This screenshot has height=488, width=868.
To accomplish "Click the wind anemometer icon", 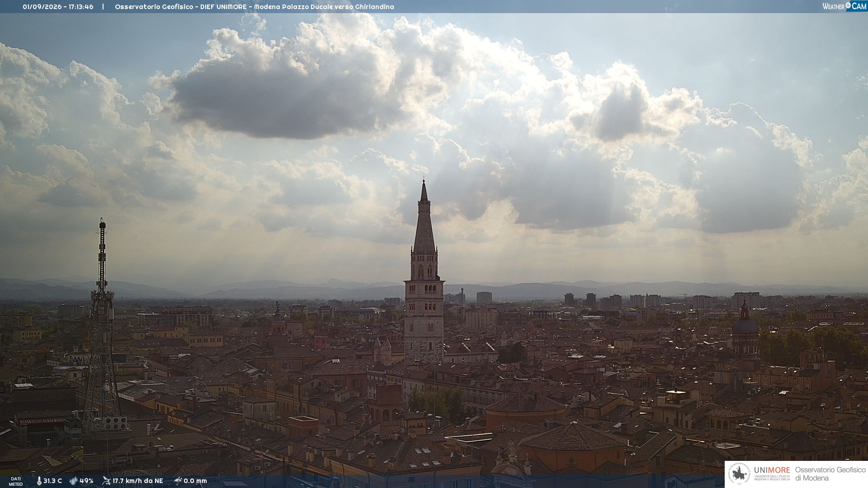I will tap(106, 481).
